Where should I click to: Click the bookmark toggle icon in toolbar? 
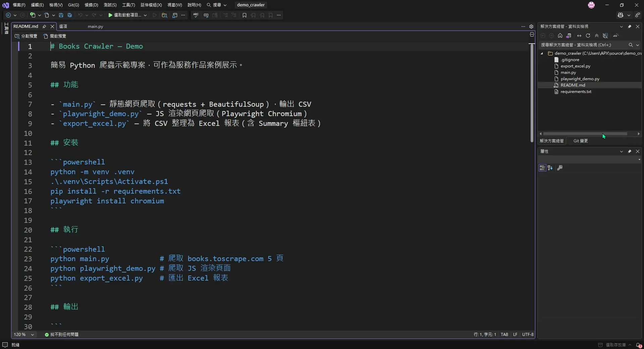pos(245,15)
